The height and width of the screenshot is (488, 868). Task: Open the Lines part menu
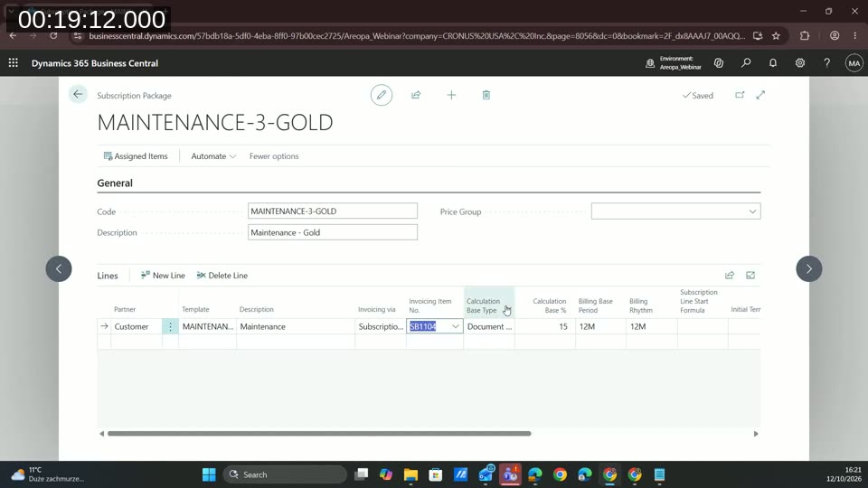coord(108,276)
